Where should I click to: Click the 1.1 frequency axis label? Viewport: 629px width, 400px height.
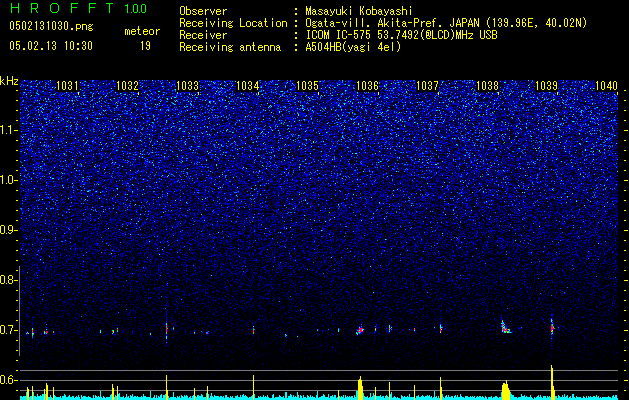[x=7, y=131]
